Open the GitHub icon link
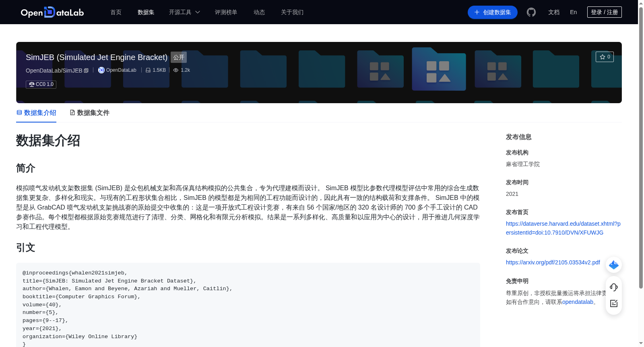 pyautogui.click(x=531, y=12)
